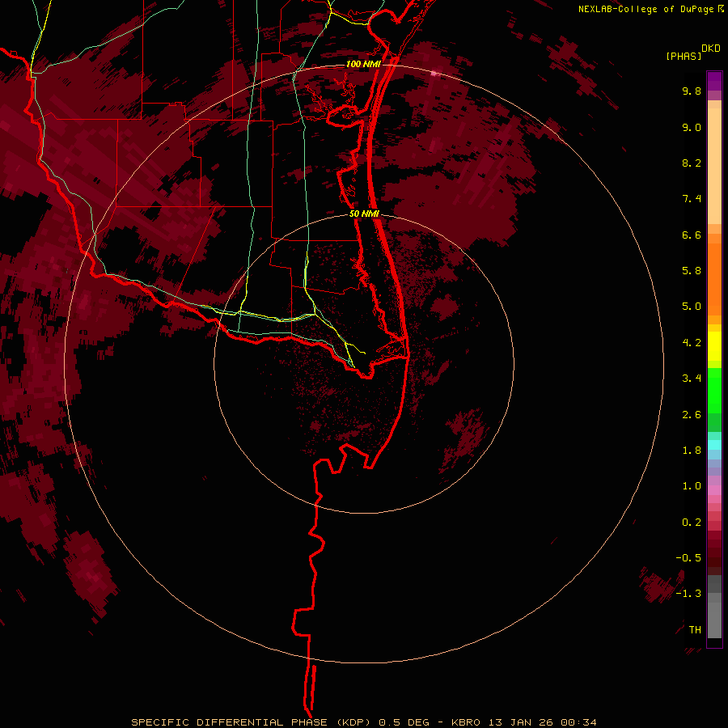Screen dimensions: 728x728
Task: Click the 6.6 scale value
Action: (x=692, y=235)
